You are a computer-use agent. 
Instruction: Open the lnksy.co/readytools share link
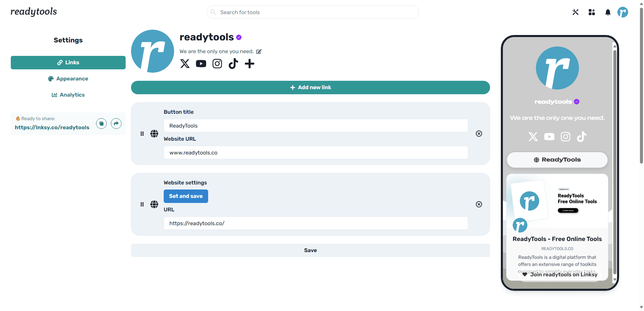pos(52,128)
